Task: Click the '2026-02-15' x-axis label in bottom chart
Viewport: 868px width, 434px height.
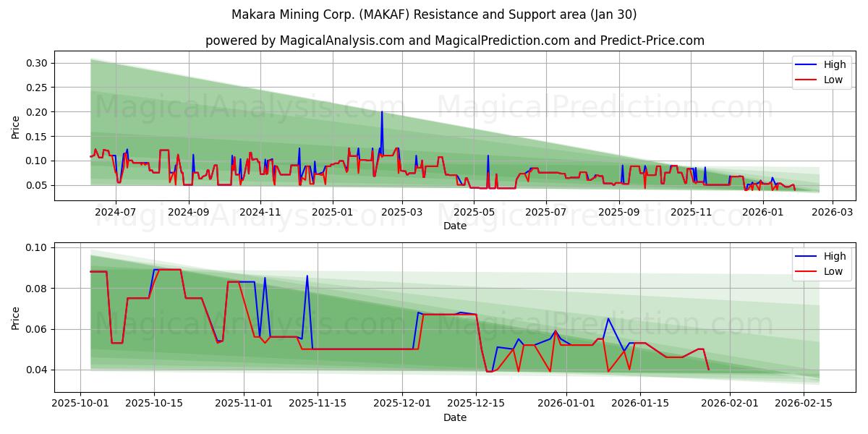Action: click(803, 404)
